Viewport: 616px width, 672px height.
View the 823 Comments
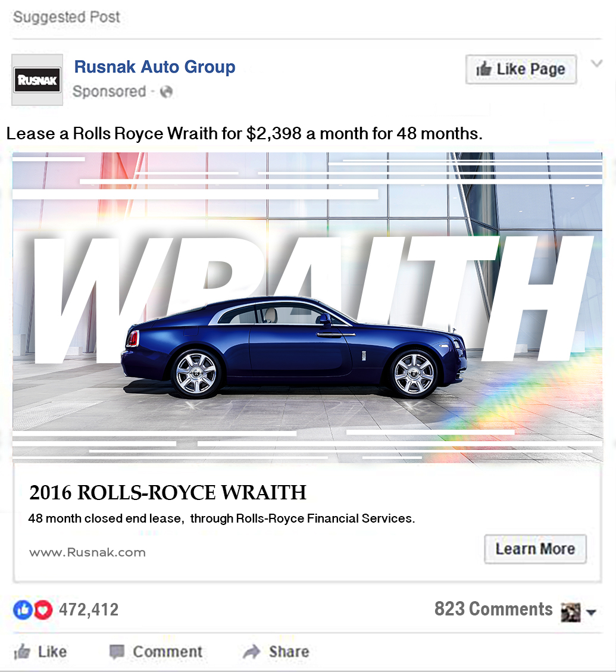pyautogui.click(x=493, y=609)
